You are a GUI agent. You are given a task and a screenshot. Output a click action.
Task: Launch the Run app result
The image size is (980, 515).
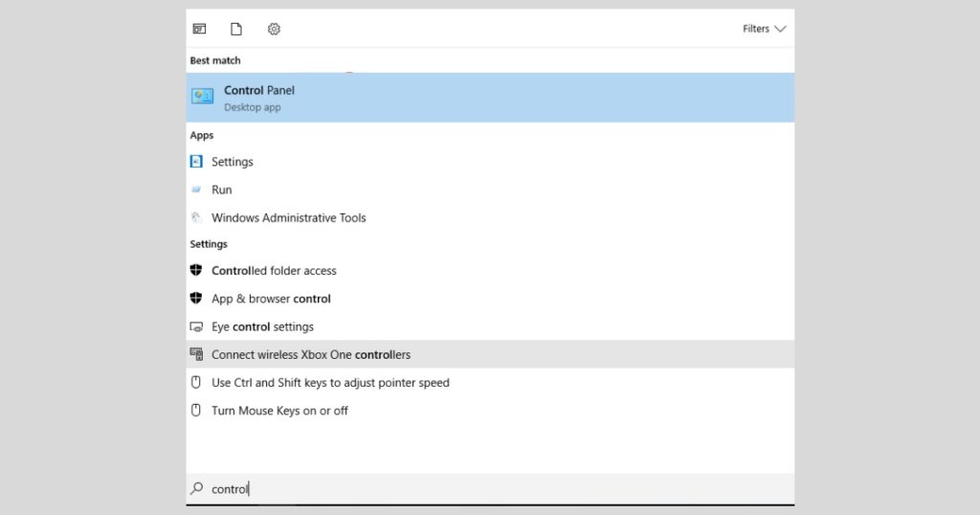pyautogui.click(x=222, y=190)
